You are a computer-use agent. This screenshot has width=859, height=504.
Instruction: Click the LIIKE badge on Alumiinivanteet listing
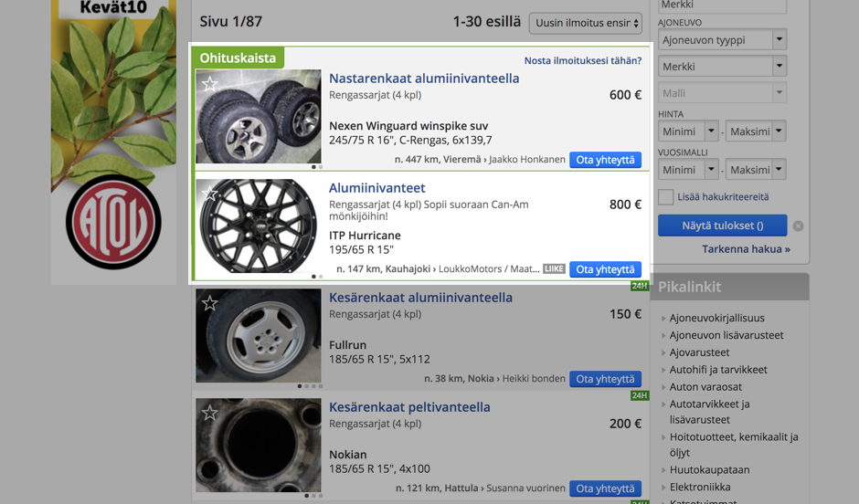tap(554, 268)
